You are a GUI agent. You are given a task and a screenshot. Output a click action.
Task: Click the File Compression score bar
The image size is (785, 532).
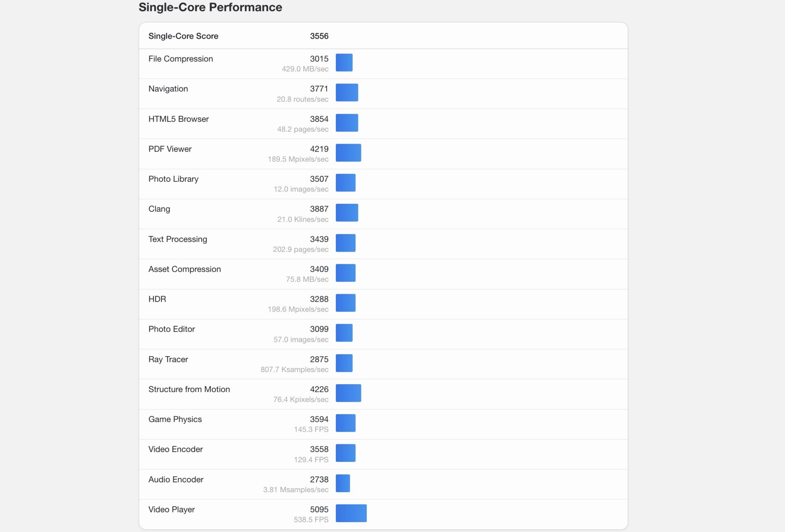[344, 62]
